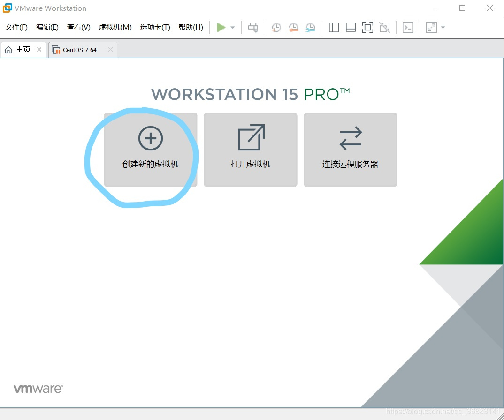Expand the stretch display dropdown arrow

pyautogui.click(x=443, y=28)
